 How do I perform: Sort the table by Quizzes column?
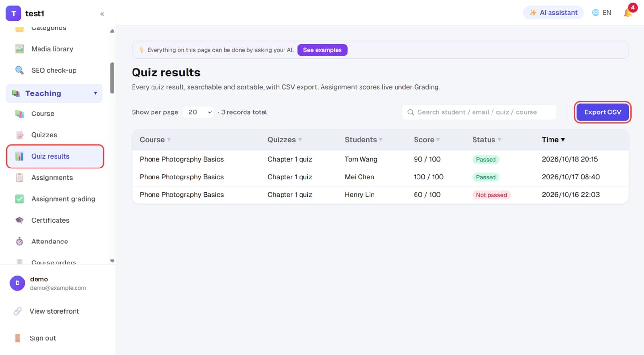(284, 140)
